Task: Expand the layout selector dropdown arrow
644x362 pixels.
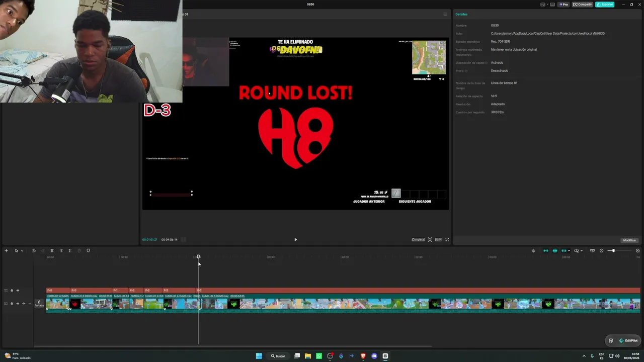Action: pyautogui.click(x=547, y=5)
